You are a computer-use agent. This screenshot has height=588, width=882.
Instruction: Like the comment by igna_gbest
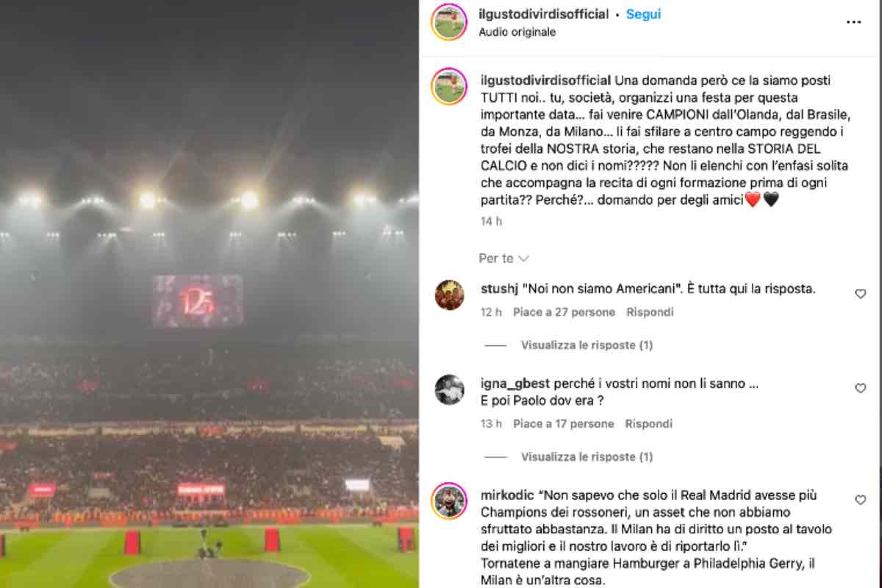coord(860,388)
